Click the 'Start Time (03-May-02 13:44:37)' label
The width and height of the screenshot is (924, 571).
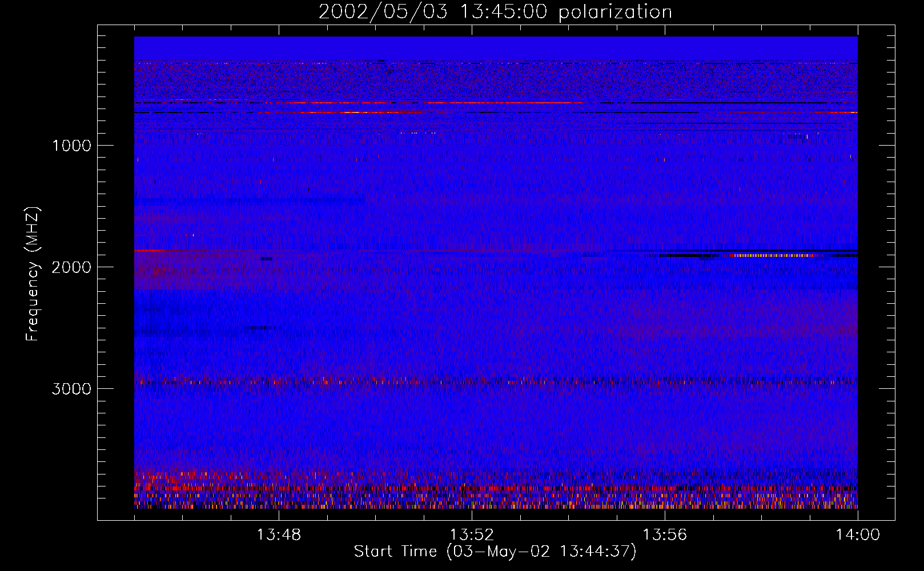[495, 552]
